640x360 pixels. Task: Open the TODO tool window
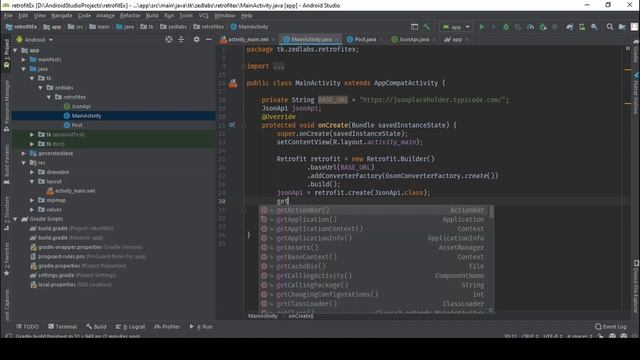[x=27, y=327]
